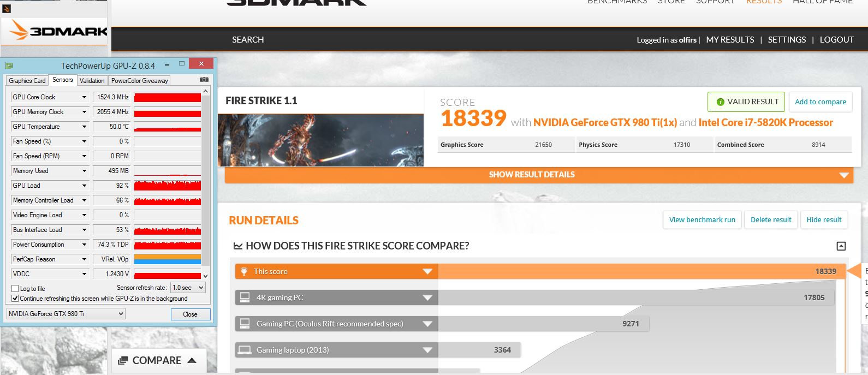Click the NVIDIA GeForce GTX 980 Ti(1x) link

pyautogui.click(x=605, y=123)
